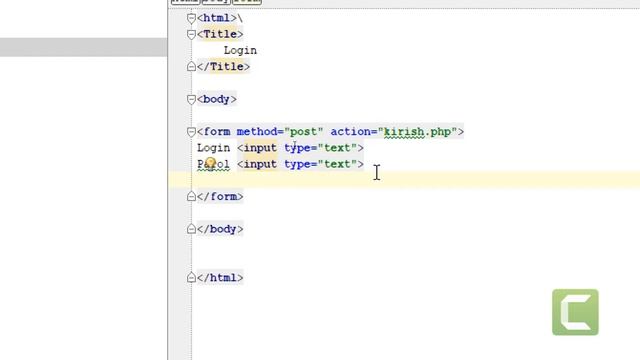
Task: Click the opening <Title> tag text
Action: 220,34
